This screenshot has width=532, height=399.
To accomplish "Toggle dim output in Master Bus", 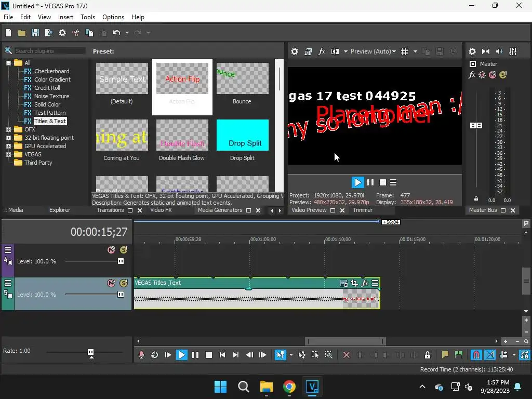I will click(x=499, y=51).
